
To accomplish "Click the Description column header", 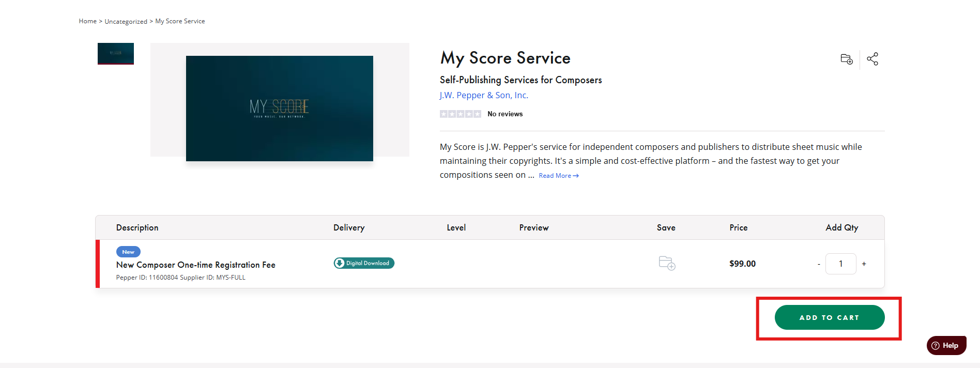I will (137, 227).
